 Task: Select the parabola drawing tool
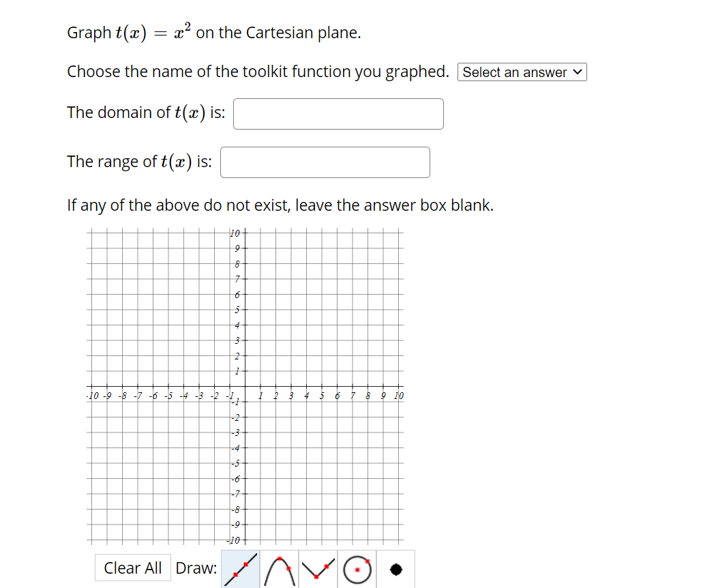[x=279, y=568]
